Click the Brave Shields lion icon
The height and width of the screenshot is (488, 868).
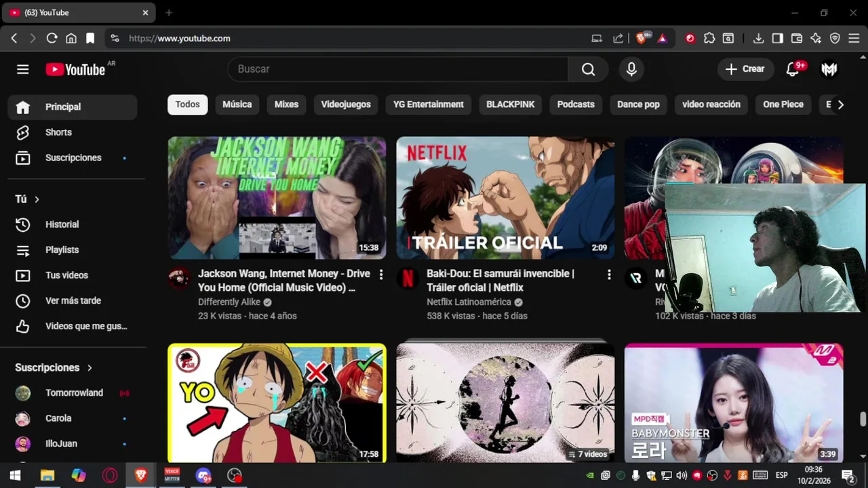641,39
